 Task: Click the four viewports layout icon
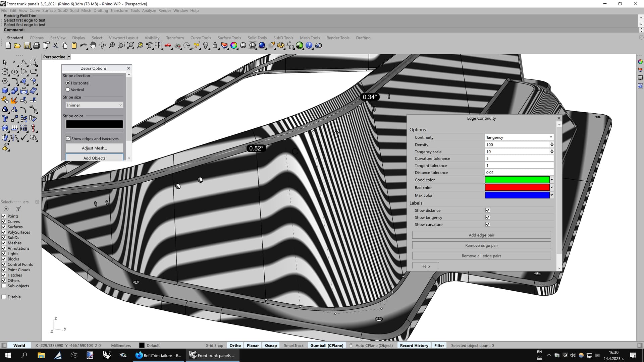(x=159, y=45)
